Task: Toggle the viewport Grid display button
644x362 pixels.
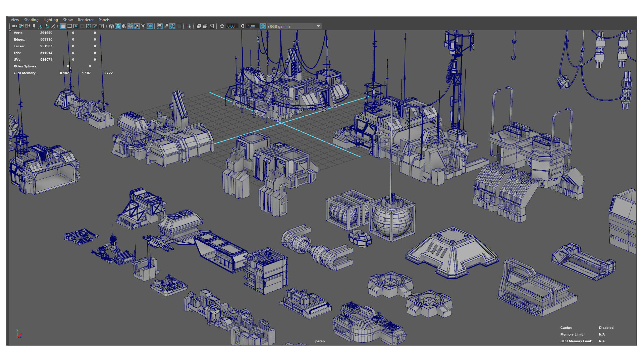Action: (63, 26)
